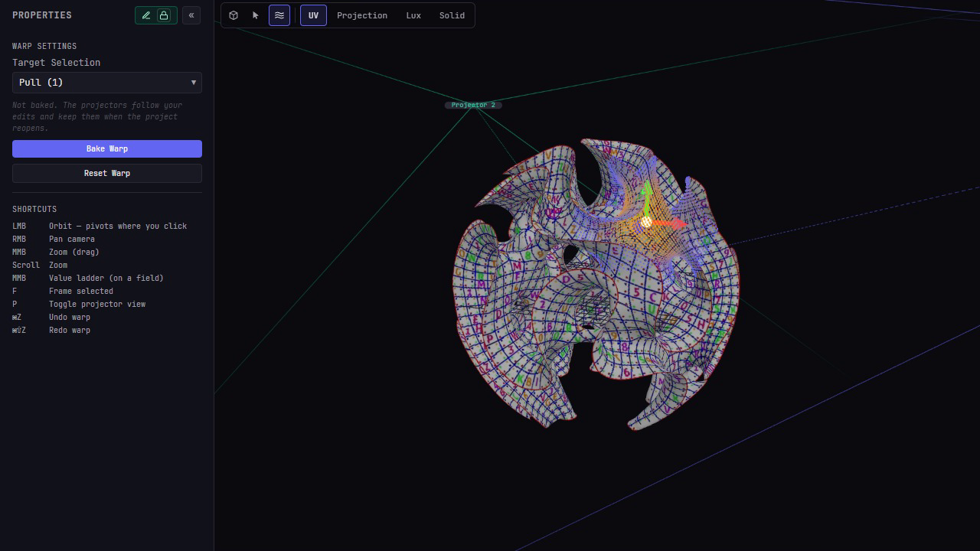980x551 pixels.
Task: Open the Target Selection Pull (1) dropdown
Action: click(x=107, y=83)
